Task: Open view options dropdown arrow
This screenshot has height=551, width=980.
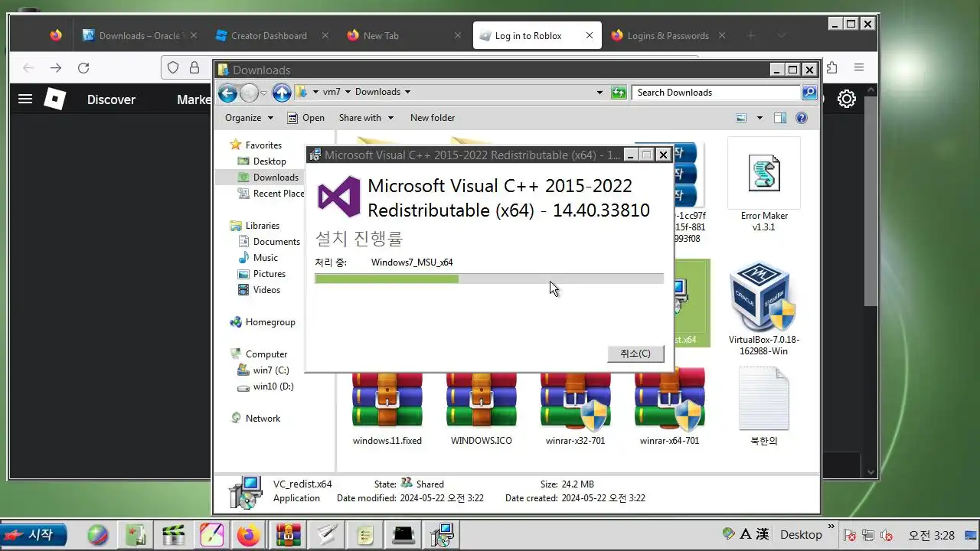Action: pyautogui.click(x=759, y=118)
